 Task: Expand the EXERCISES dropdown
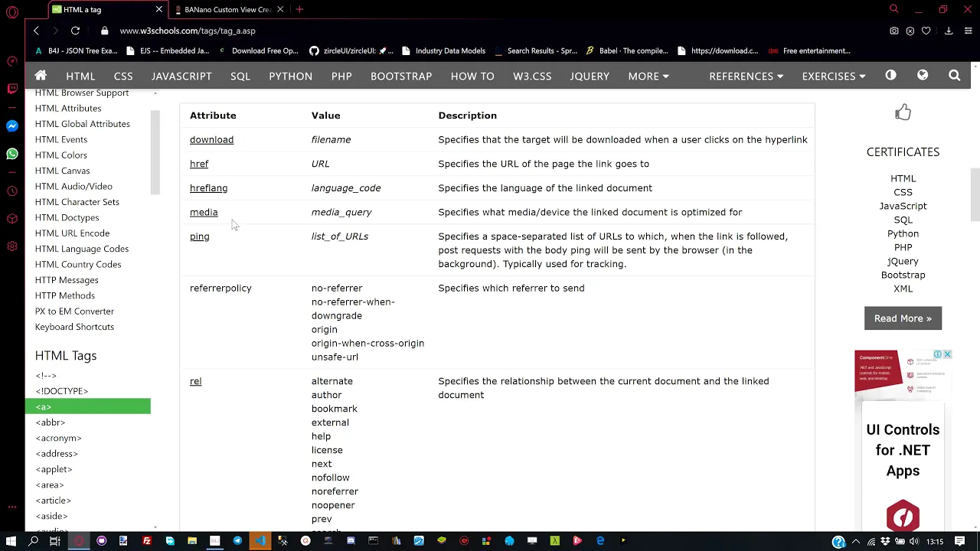click(834, 76)
